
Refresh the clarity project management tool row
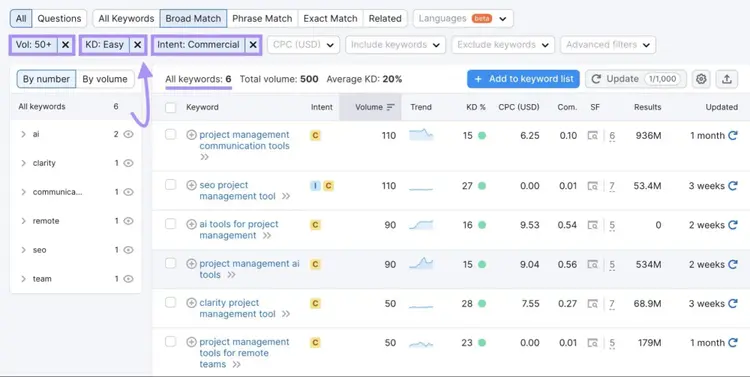[x=733, y=303]
